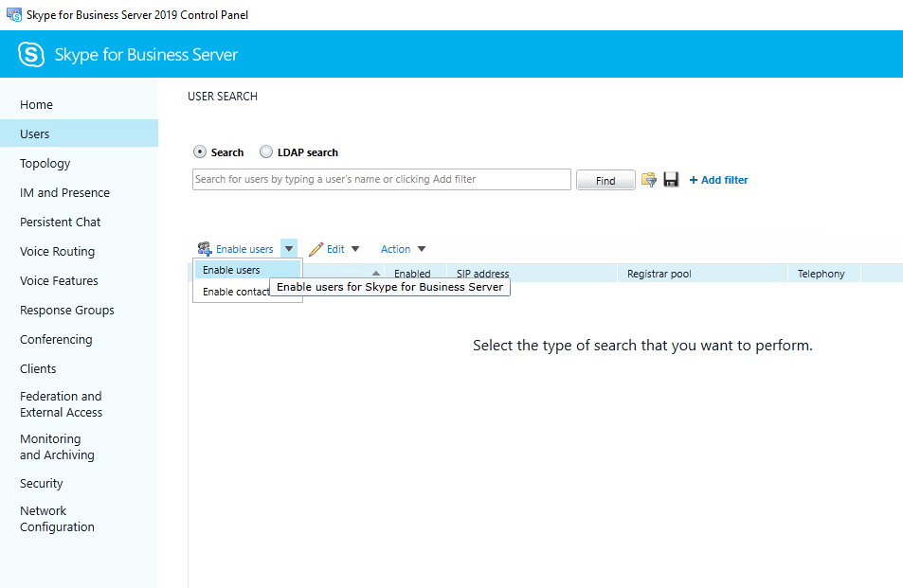The height and width of the screenshot is (588, 903).
Task: Choose Enable users from the dropdown list
Action: pyautogui.click(x=231, y=270)
